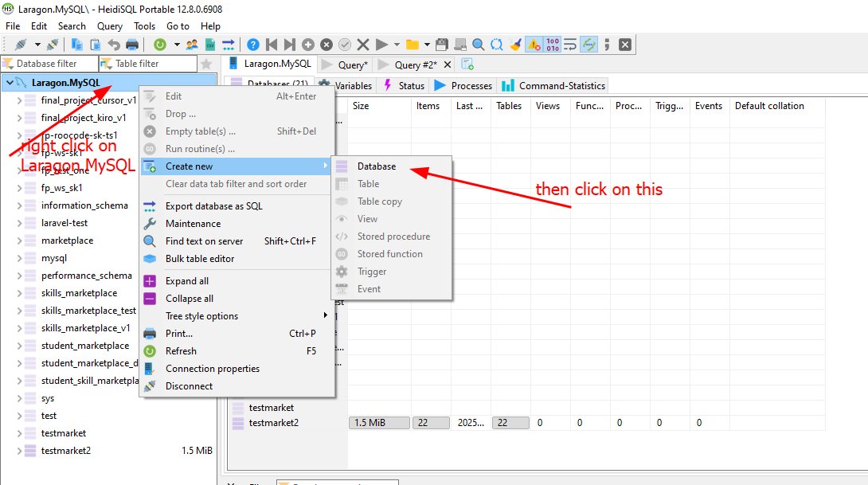Choose Disconnect in the context menu

coord(237,386)
